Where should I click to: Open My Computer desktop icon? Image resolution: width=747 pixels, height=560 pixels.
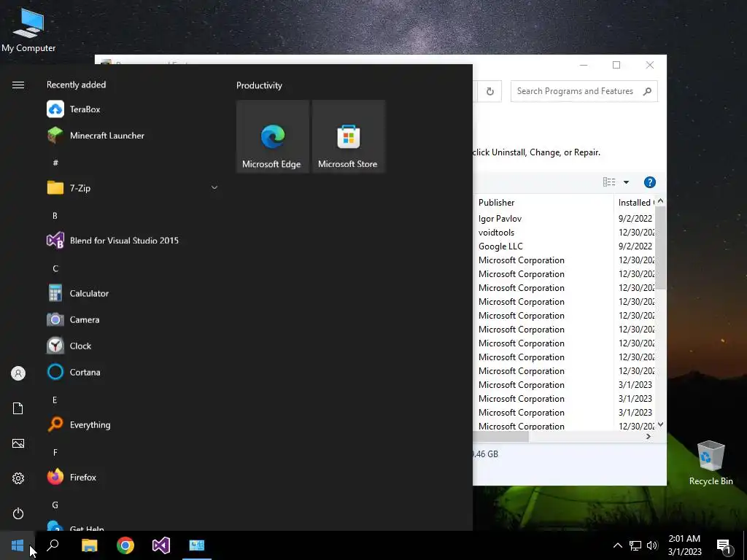pos(28,29)
